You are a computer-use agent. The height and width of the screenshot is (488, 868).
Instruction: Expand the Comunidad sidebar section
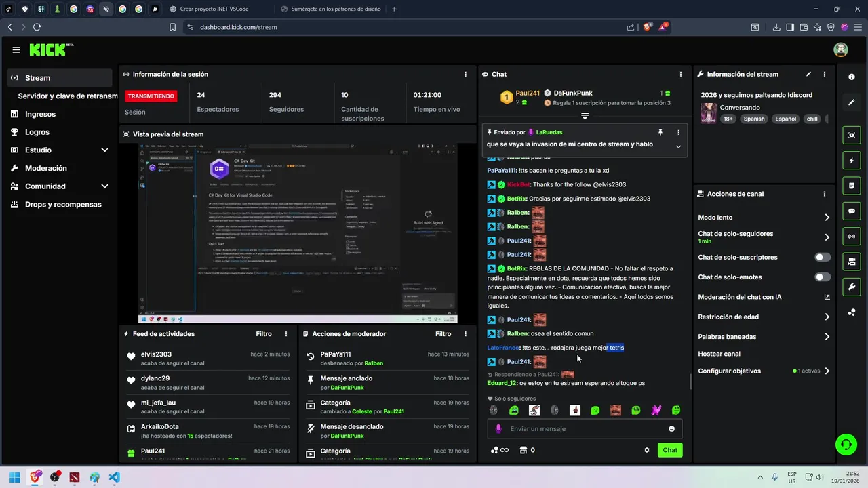point(104,186)
